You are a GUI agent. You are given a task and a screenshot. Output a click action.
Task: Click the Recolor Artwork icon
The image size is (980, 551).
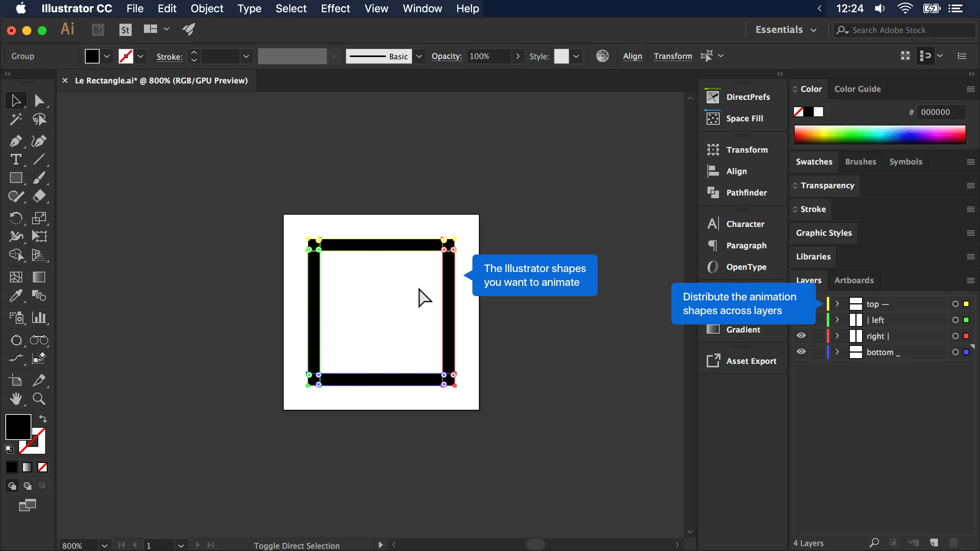[x=602, y=56]
